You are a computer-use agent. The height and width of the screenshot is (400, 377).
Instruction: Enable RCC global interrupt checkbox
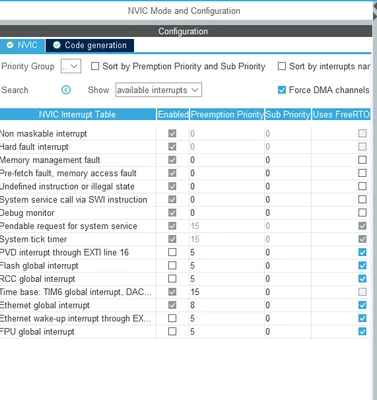(172, 279)
